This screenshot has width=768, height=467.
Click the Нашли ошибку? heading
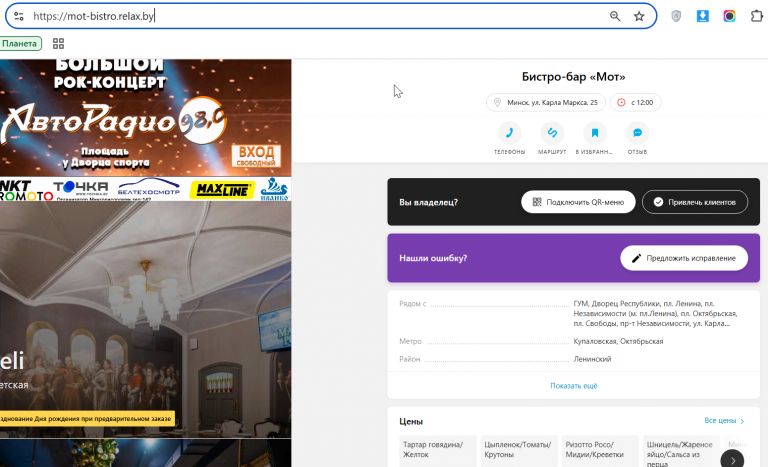[433, 258]
